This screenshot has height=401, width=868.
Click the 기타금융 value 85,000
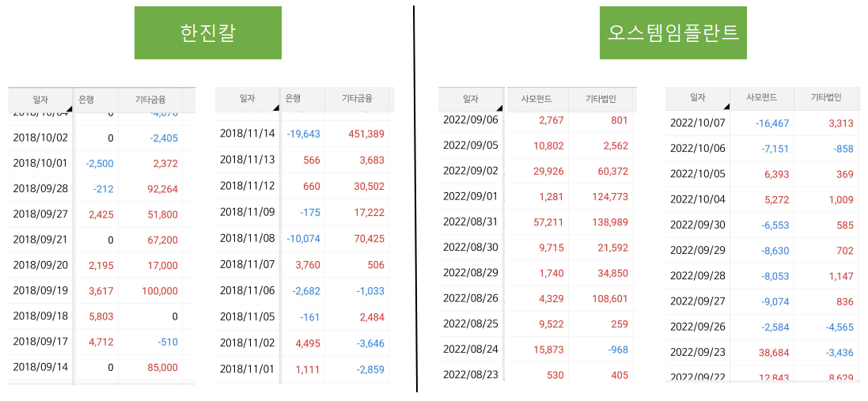click(163, 367)
